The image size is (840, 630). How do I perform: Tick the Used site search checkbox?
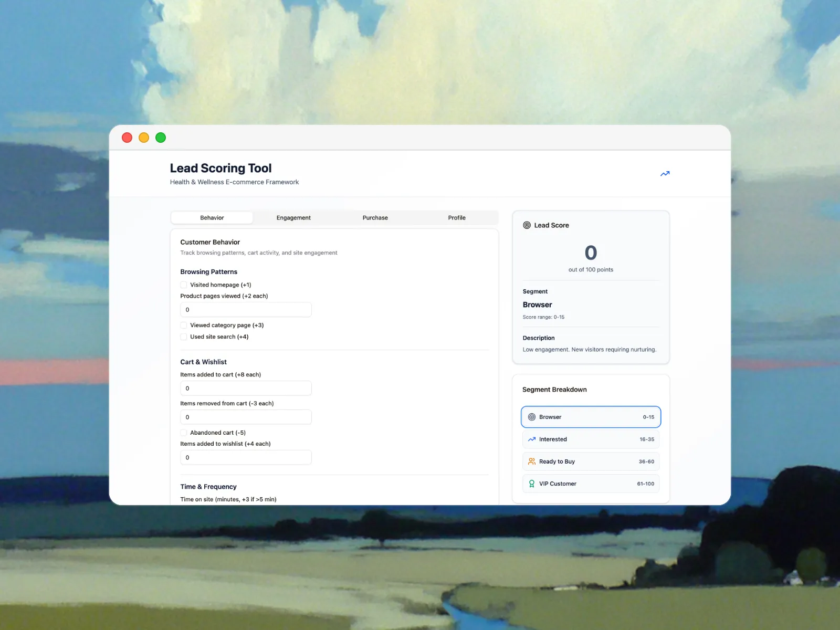(184, 337)
